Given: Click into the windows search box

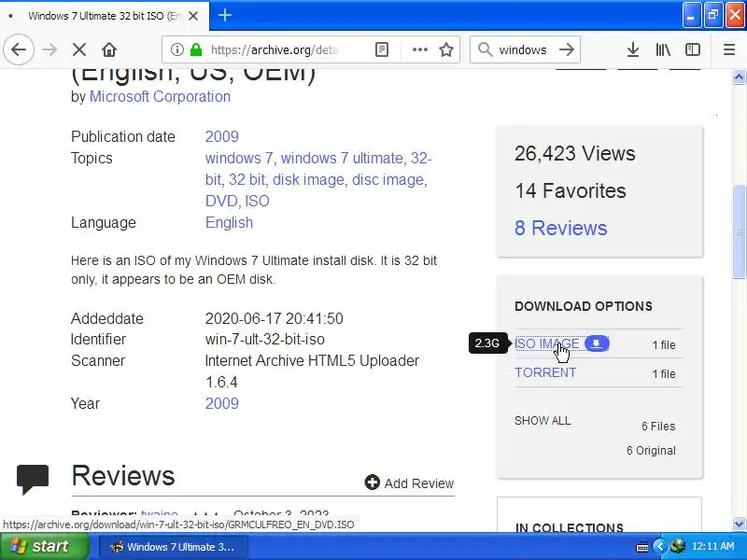Looking at the screenshot, I should (x=523, y=49).
